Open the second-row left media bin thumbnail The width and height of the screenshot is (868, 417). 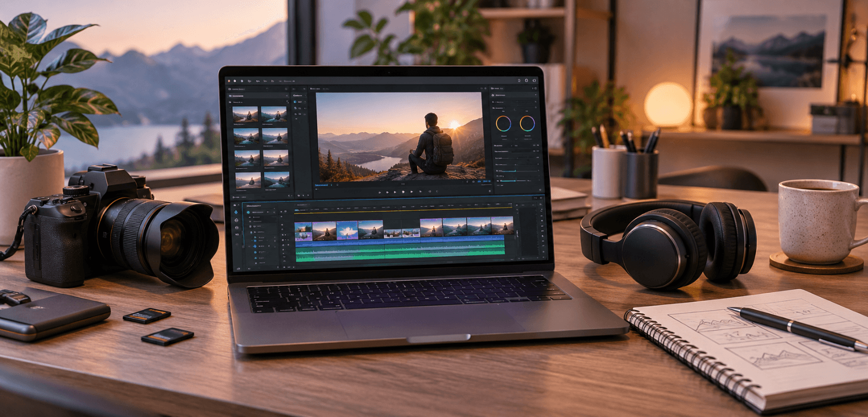coord(246,136)
